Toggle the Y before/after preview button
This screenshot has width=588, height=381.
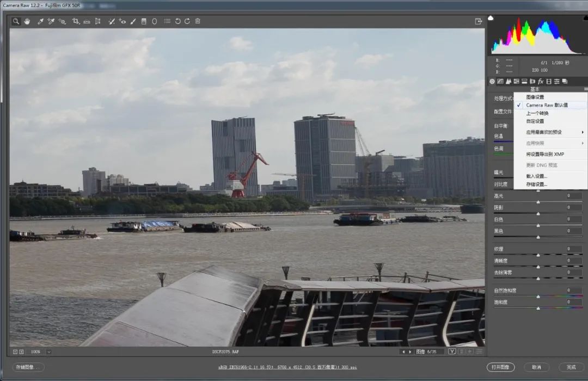click(452, 352)
